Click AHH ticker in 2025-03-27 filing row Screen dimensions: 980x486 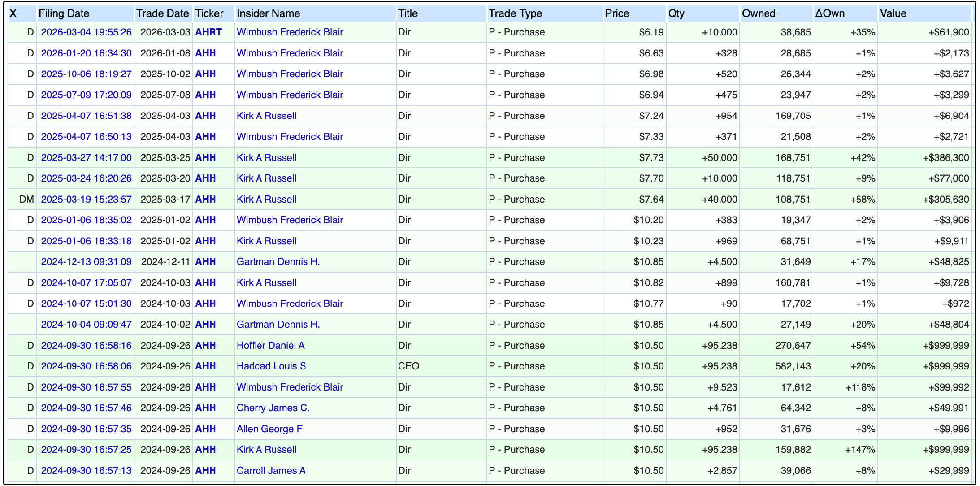[205, 158]
